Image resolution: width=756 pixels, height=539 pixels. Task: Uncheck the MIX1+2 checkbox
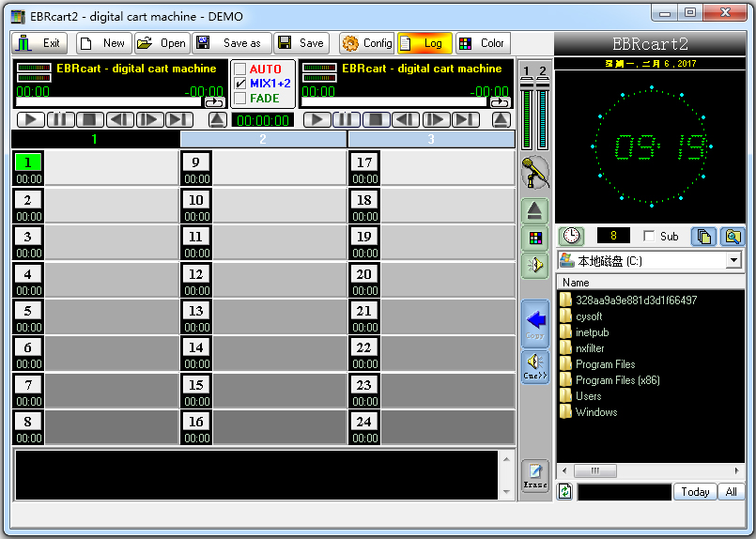[x=240, y=84]
